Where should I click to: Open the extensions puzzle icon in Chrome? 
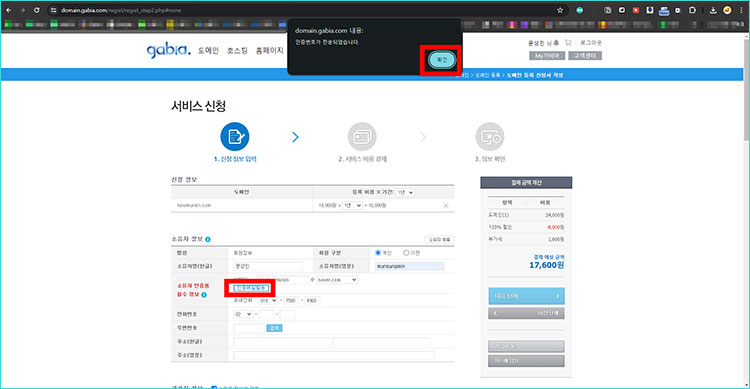[x=692, y=10]
